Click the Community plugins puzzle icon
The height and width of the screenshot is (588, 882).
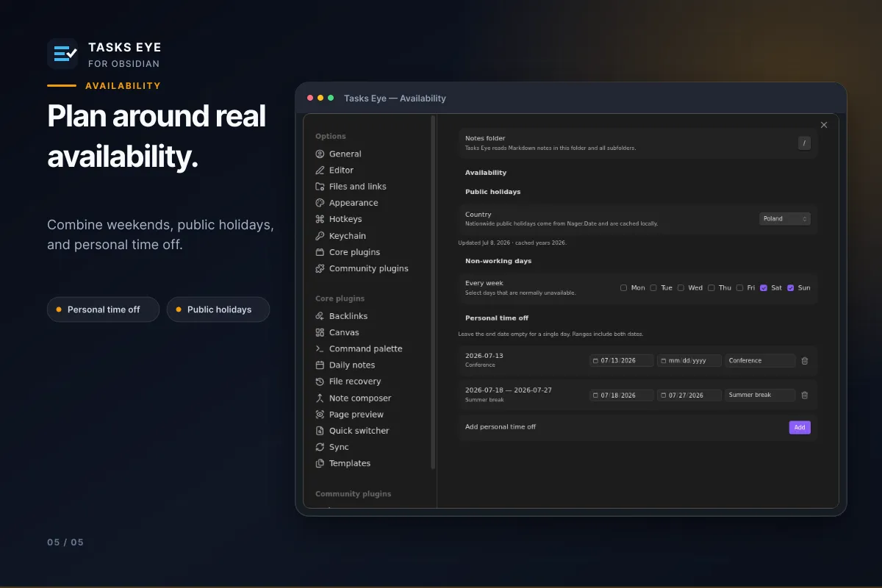point(320,268)
